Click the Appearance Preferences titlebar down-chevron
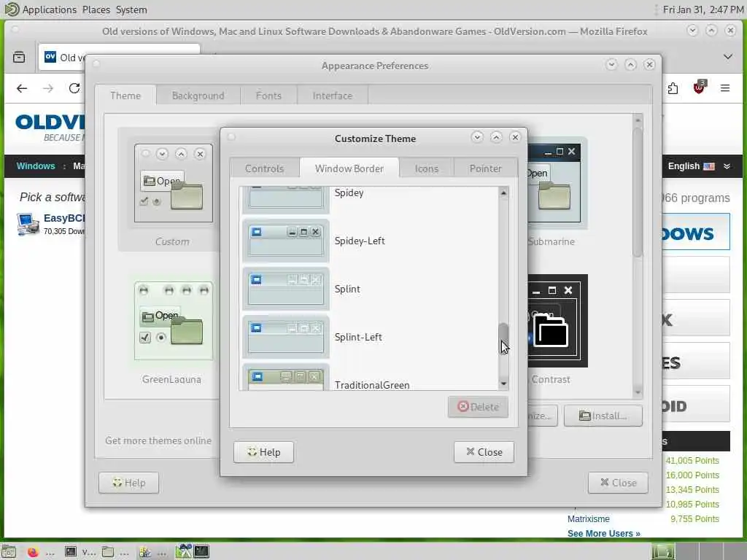 pos(612,64)
